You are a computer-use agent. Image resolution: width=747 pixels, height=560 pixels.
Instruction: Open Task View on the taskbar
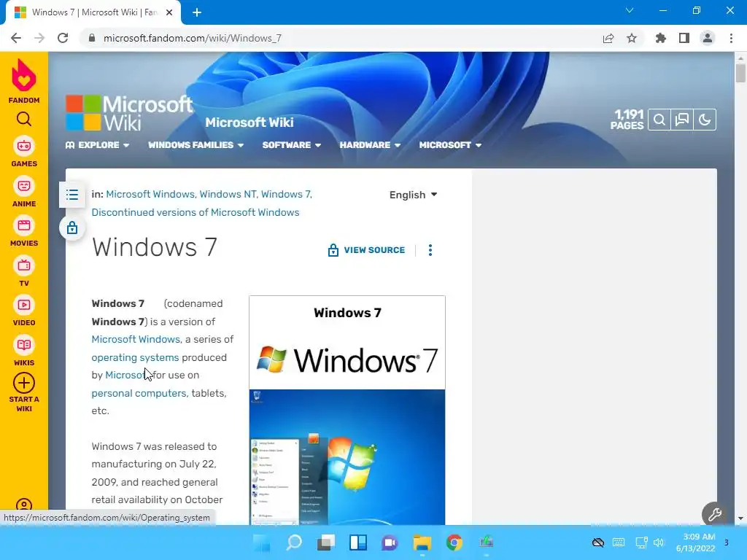pyautogui.click(x=326, y=542)
